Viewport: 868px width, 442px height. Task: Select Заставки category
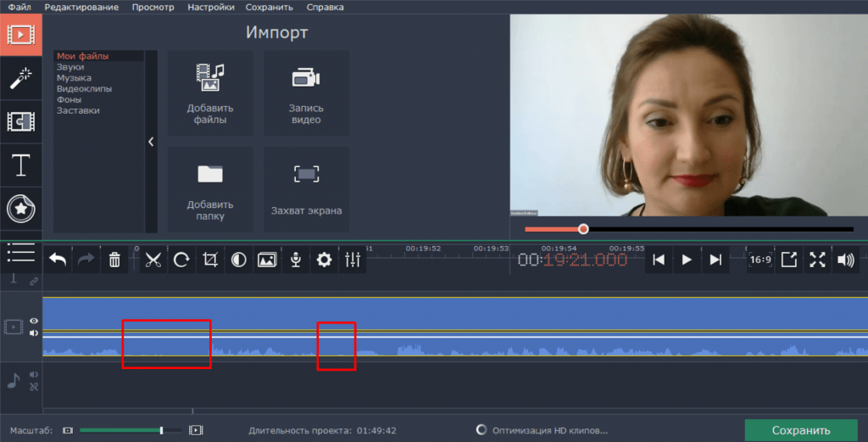tap(78, 110)
